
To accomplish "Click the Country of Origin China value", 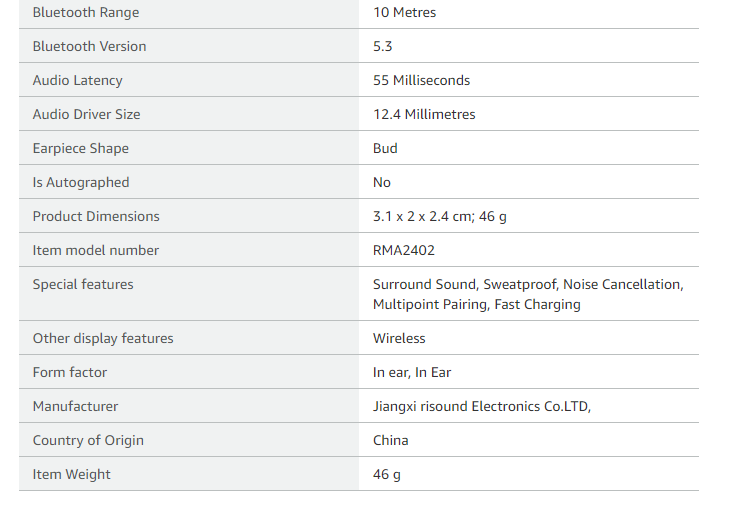I will (x=390, y=441).
